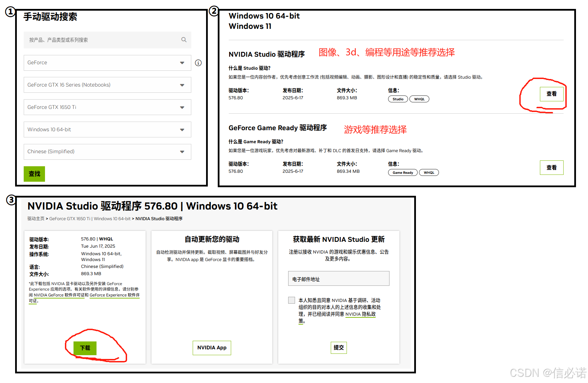588x383 pixels.
Task: Click the green 查找 button
Action: (34, 174)
